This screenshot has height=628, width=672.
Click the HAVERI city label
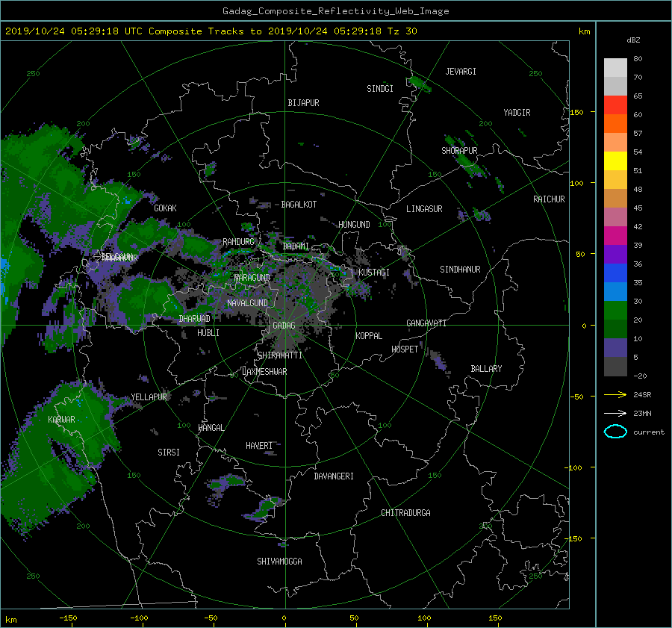click(x=259, y=446)
